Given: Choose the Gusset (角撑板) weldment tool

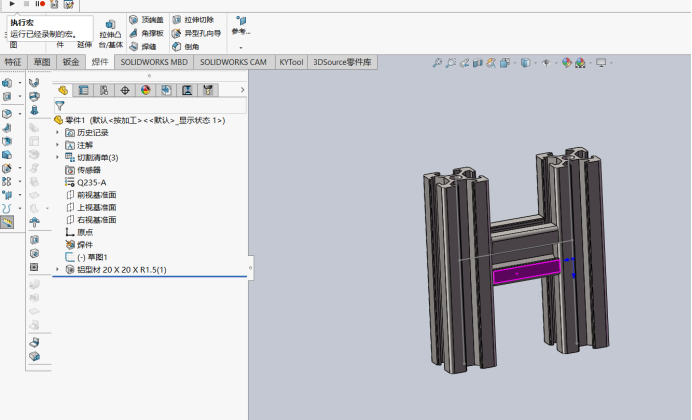Looking at the screenshot, I should click(147, 33).
